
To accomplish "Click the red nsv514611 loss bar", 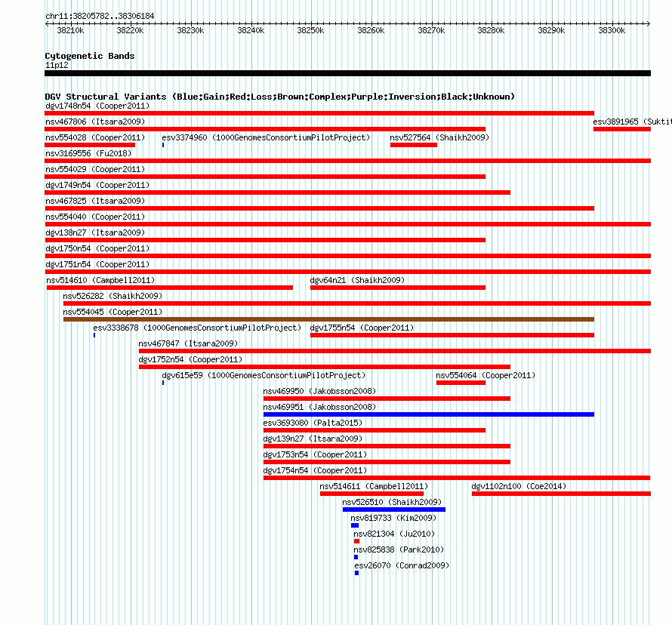I will click(371, 494).
